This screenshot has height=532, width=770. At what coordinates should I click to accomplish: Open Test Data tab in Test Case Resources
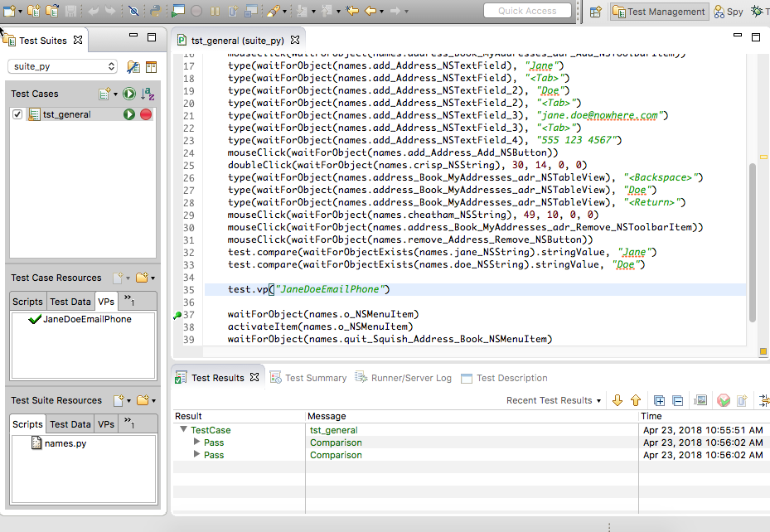click(70, 302)
